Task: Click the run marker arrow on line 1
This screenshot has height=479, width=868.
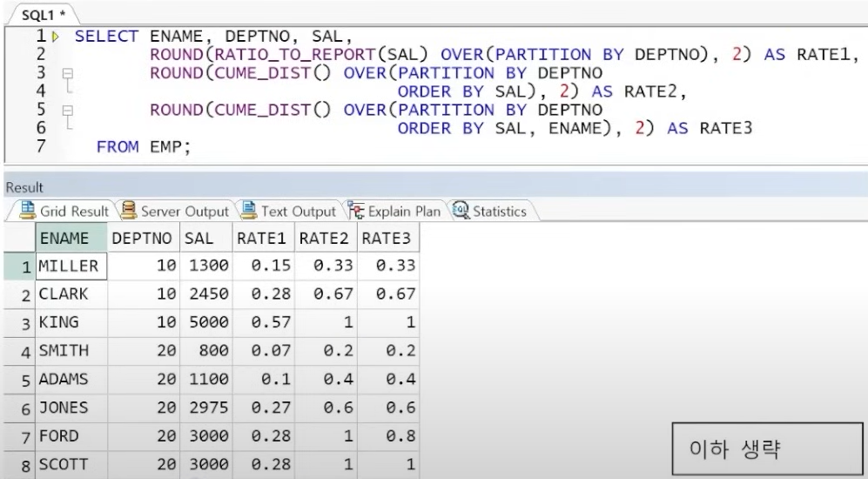Action: (56, 37)
